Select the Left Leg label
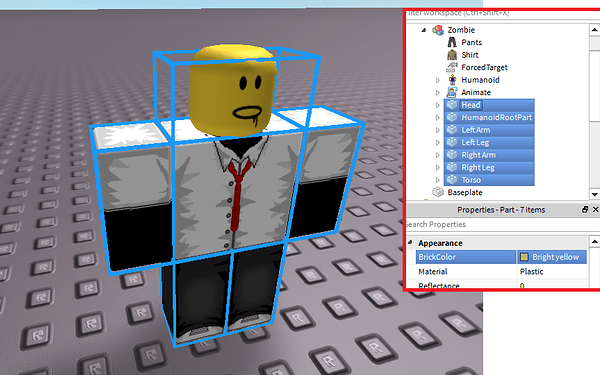The image size is (600, 375). [x=475, y=142]
